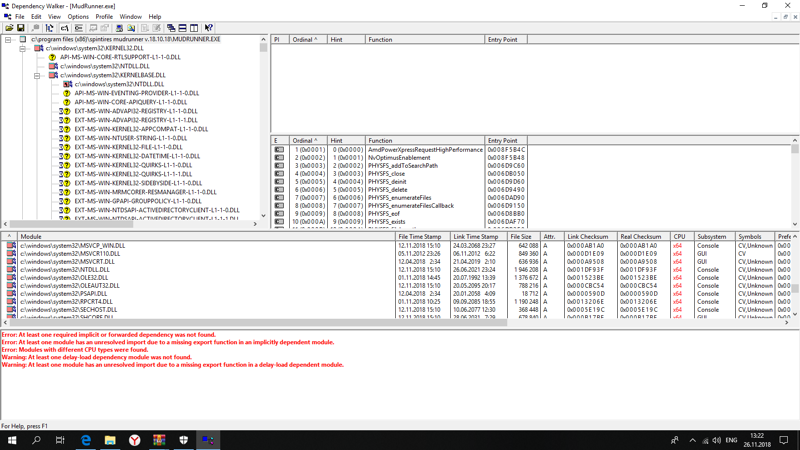Open the Profile menu
Screen dimensions: 800x450
pyautogui.click(x=104, y=17)
